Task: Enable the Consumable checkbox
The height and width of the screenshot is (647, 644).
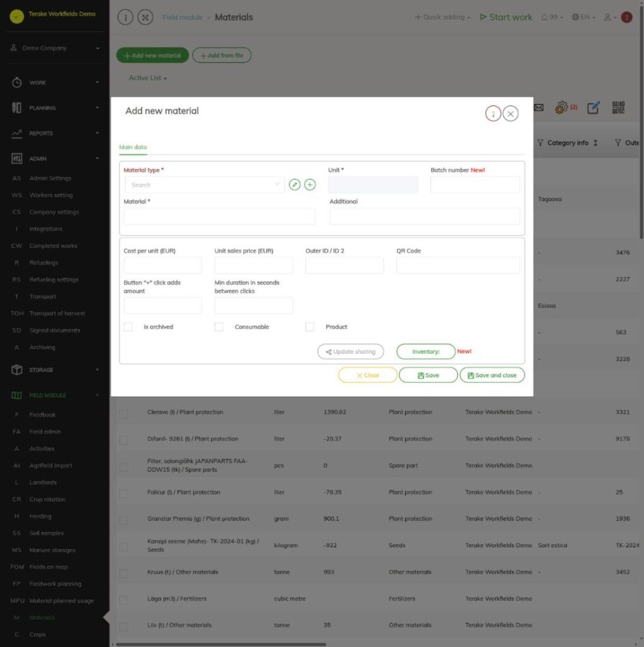Action: pos(219,327)
